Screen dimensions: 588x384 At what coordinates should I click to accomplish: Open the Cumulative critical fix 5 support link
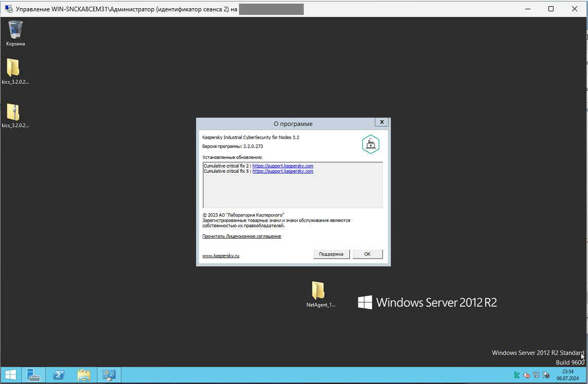[x=283, y=171]
